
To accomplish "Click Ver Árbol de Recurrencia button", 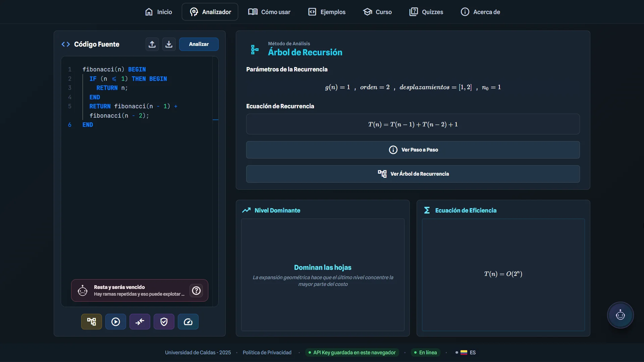I will [x=413, y=174].
